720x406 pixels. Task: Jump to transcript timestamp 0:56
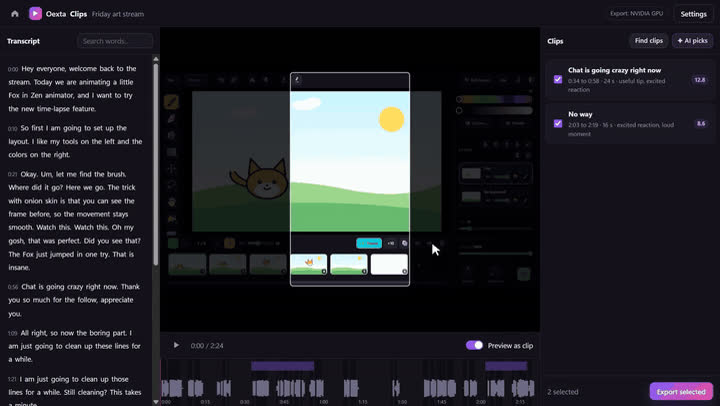[x=13, y=287]
